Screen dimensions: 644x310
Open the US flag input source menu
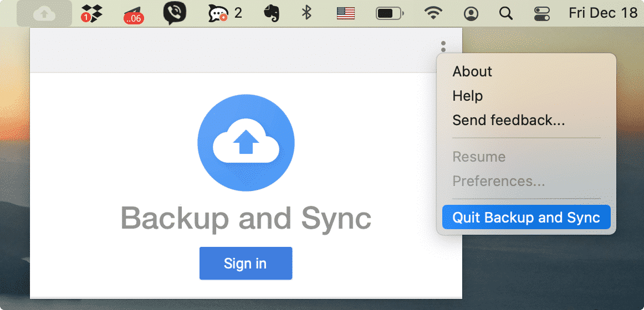click(346, 13)
